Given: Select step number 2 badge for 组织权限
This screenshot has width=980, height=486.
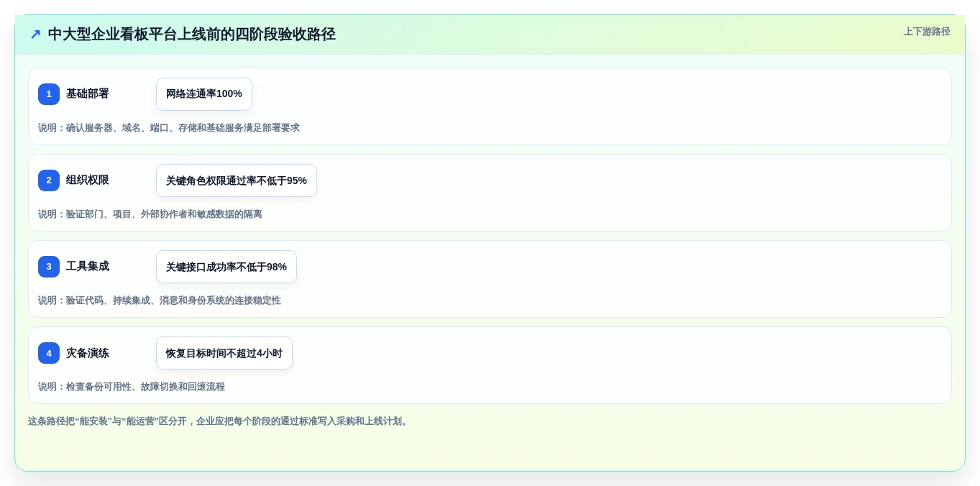Looking at the screenshot, I should 49,180.
